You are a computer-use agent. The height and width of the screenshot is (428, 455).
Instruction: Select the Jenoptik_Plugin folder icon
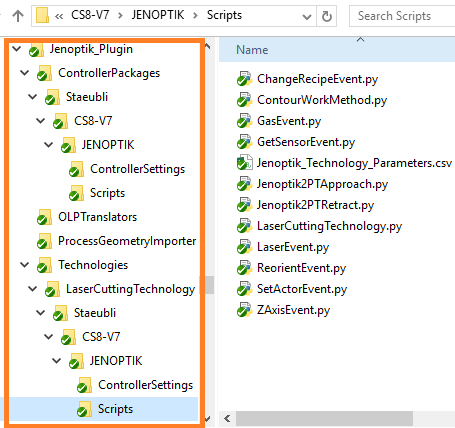36,50
